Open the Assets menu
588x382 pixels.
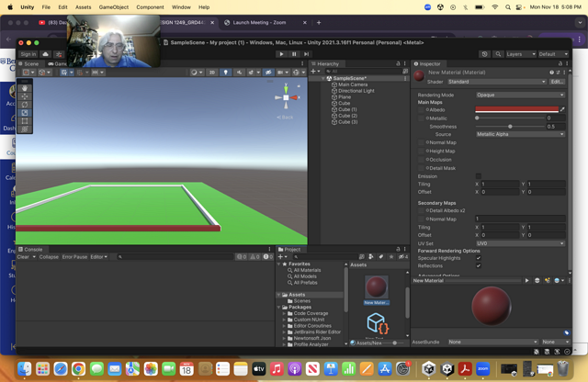click(x=84, y=7)
